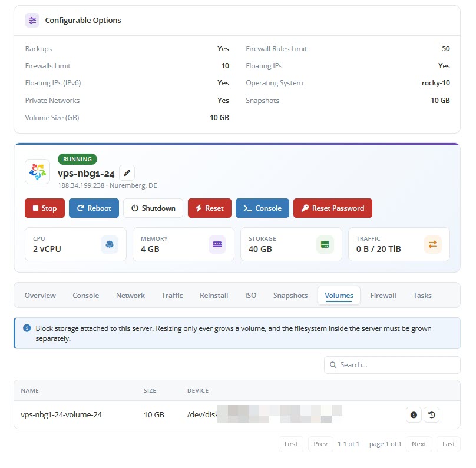Click Reset Password button
The image size is (476, 468).
333,208
